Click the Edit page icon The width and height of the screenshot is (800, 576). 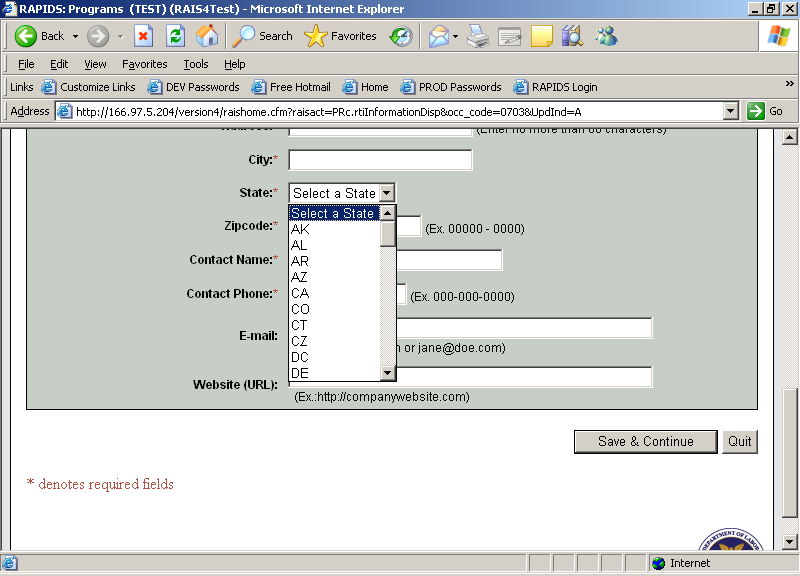510,36
